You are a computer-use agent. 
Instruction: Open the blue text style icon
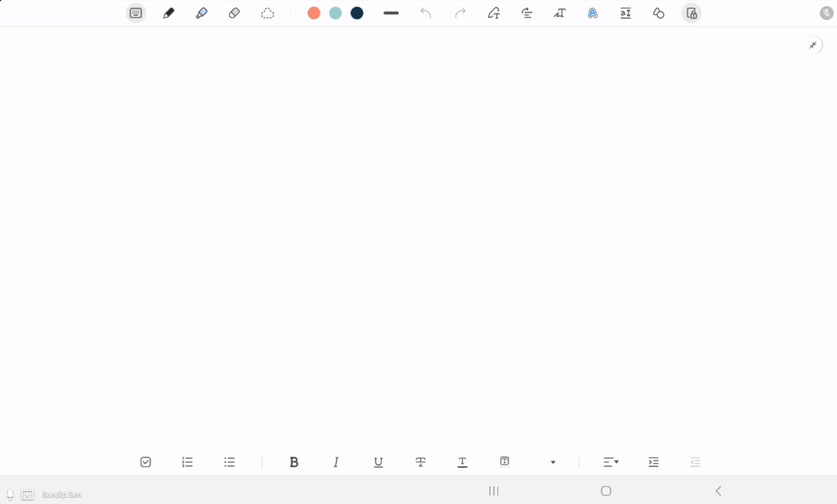[593, 13]
